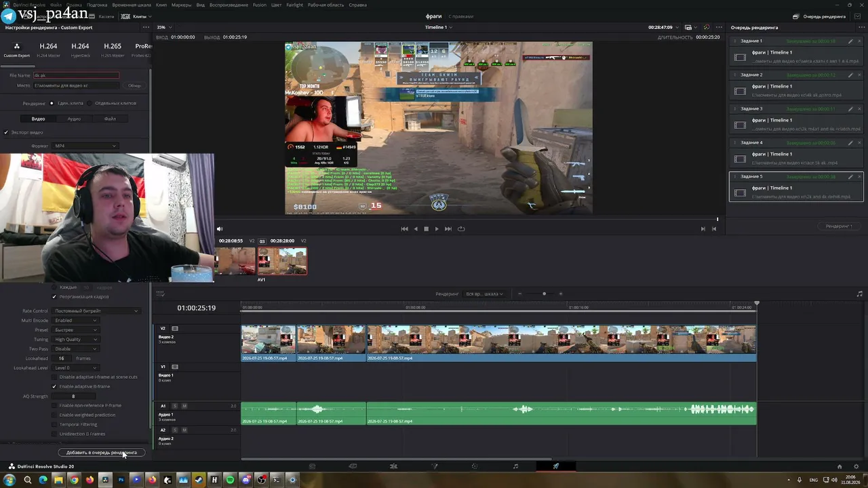Open the Tuning High Quality dropdown

(76, 340)
